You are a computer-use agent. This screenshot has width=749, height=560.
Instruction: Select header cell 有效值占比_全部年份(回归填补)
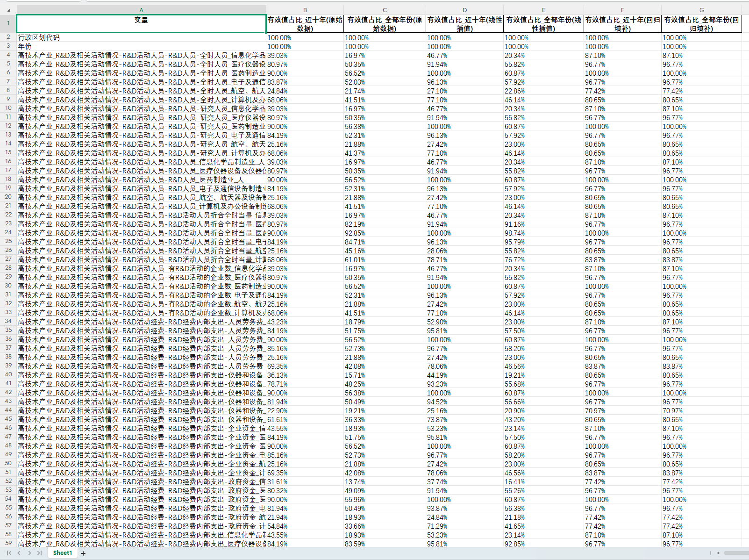tap(701, 24)
